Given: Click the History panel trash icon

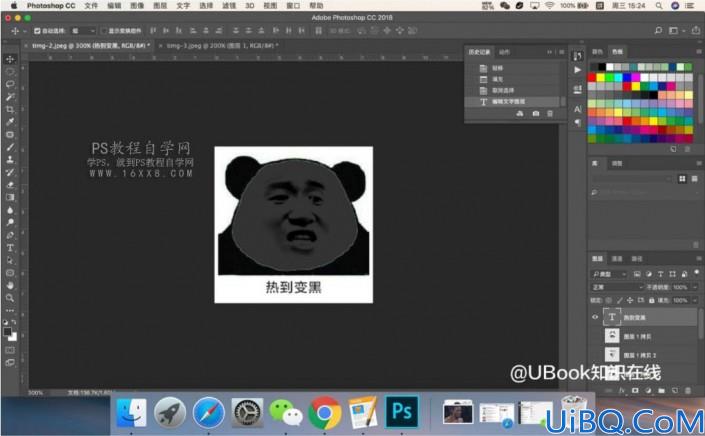Looking at the screenshot, I should [x=550, y=114].
